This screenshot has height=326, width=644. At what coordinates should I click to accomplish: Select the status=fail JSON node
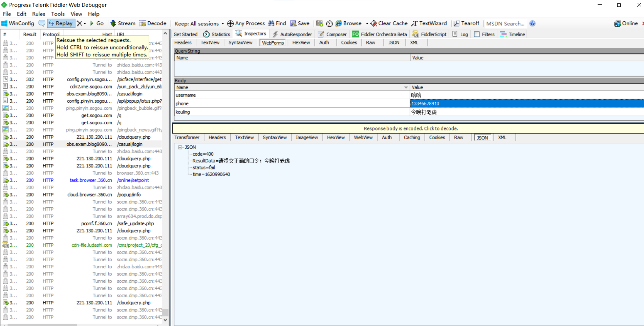coord(203,167)
